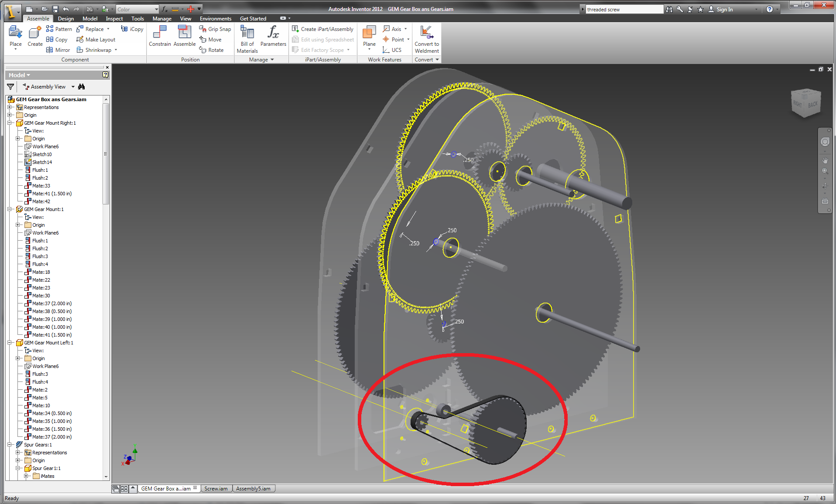The image size is (836, 504).
Task: Toggle the browser filter funnel
Action: click(x=10, y=86)
